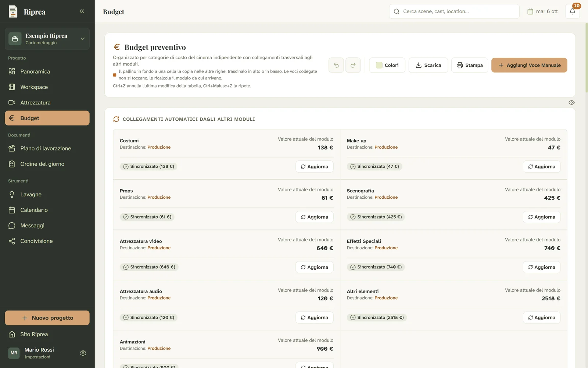Print budget with Stampa button

click(x=470, y=65)
